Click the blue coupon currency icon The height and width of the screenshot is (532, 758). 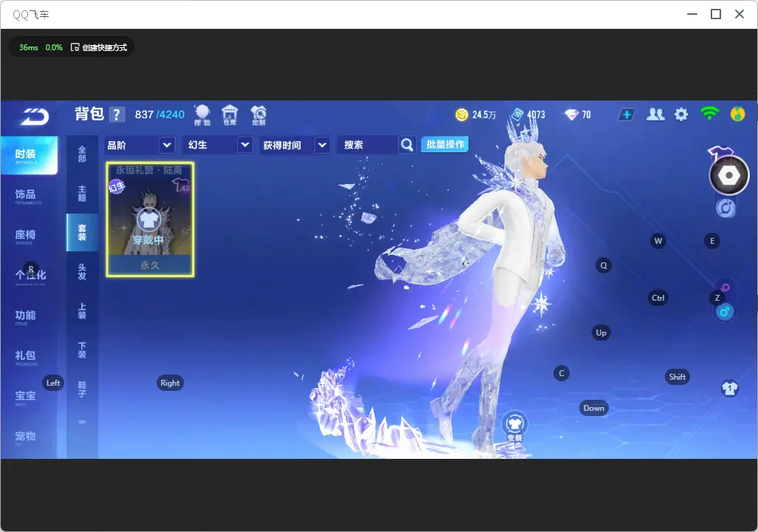(518, 115)
